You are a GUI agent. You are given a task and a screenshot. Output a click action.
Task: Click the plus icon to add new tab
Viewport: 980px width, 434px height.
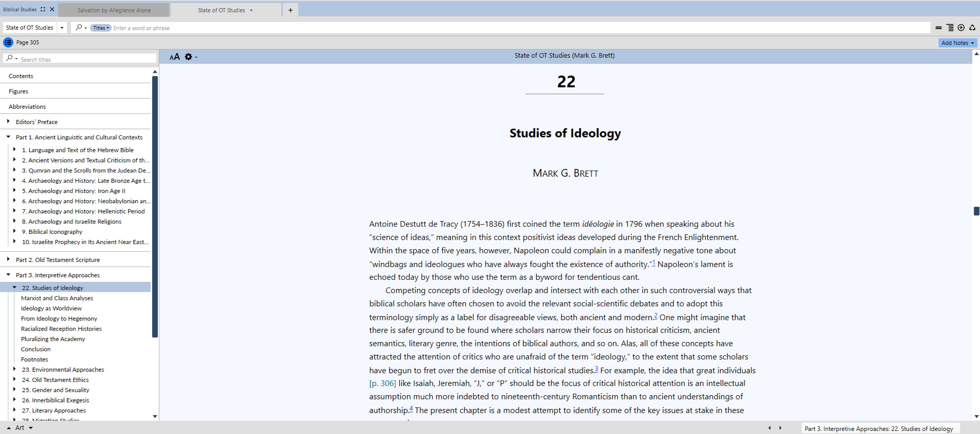click(290, 10)
